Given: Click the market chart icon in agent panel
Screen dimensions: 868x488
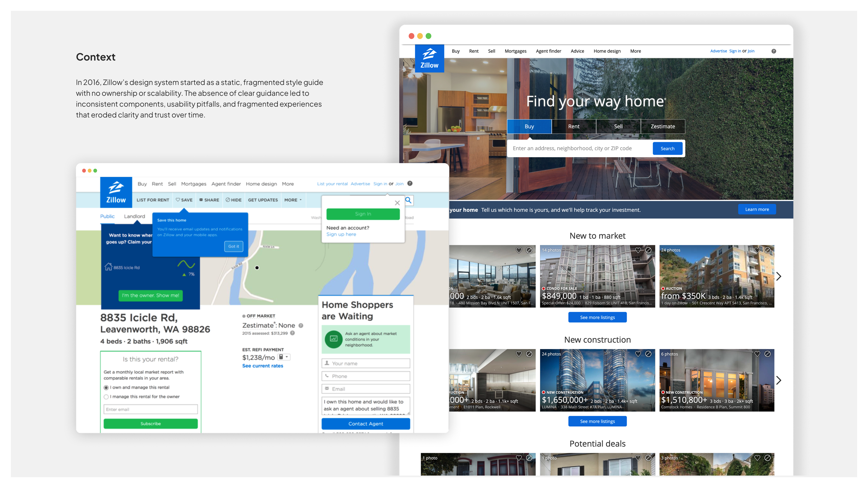Looking at the screenshot, I should click(x=334, y=339).
